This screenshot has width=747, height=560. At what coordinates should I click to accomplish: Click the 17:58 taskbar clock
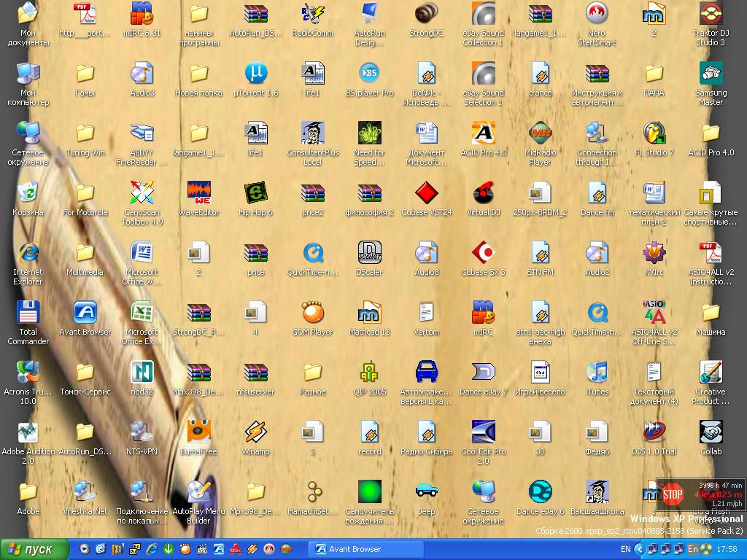pos(727,549)
